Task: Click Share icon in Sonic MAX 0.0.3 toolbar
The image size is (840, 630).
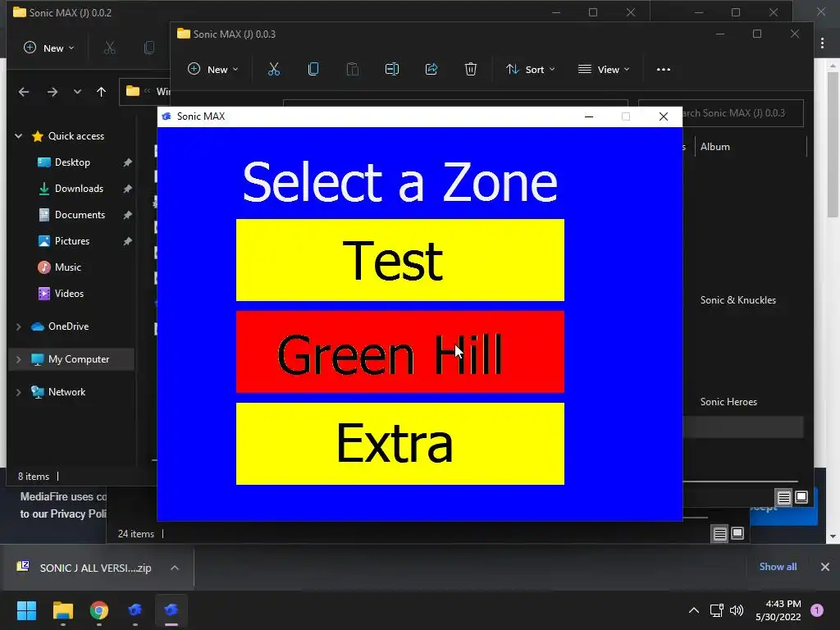Action: [431, 69]
